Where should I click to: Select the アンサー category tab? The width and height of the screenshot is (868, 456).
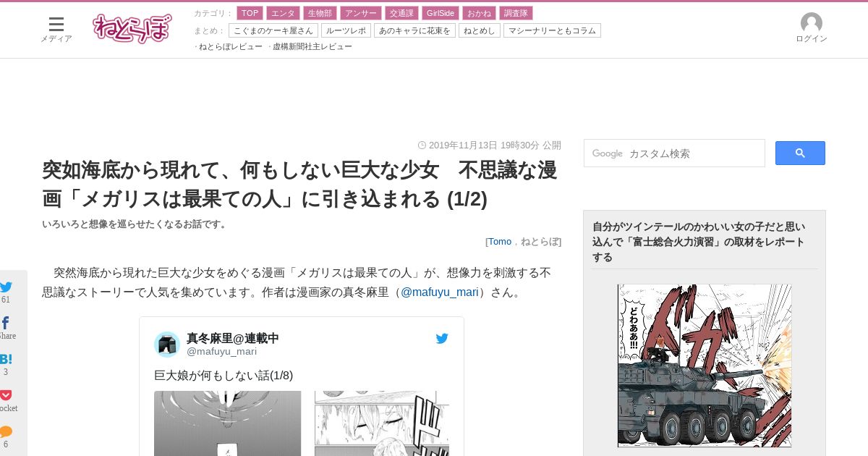pos(360,13)
